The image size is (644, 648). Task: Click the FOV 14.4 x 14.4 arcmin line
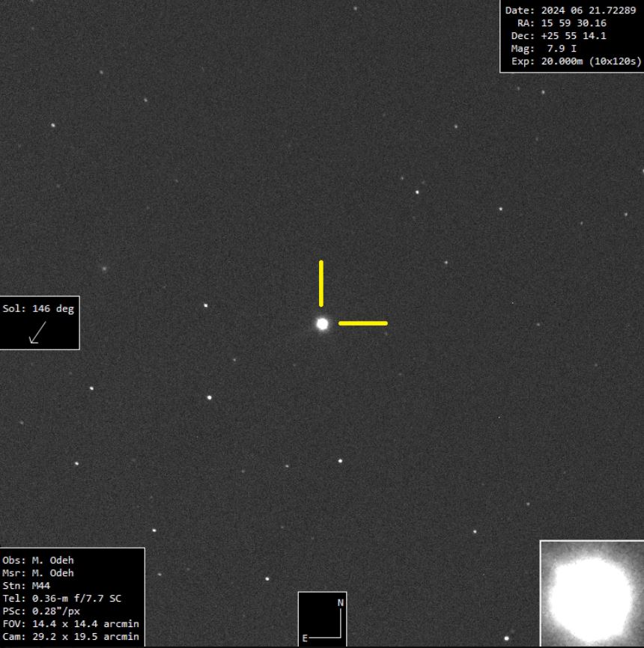point(70,623)
